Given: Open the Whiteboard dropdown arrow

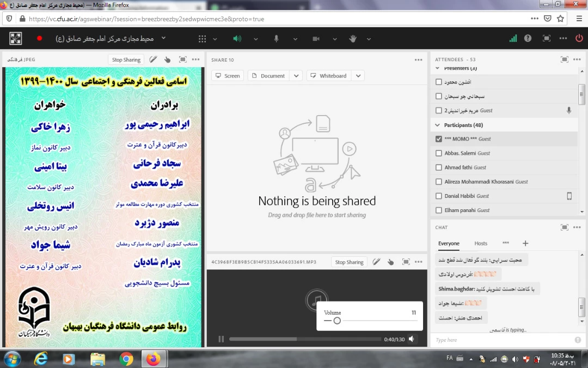Looking at the screenshot, I should (x=358, y=76).
